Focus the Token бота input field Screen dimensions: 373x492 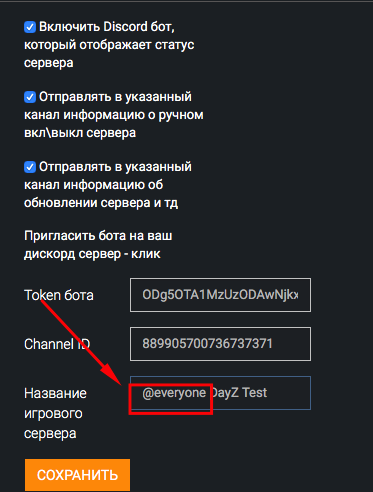pyautogui.click(x=220, y=295)
